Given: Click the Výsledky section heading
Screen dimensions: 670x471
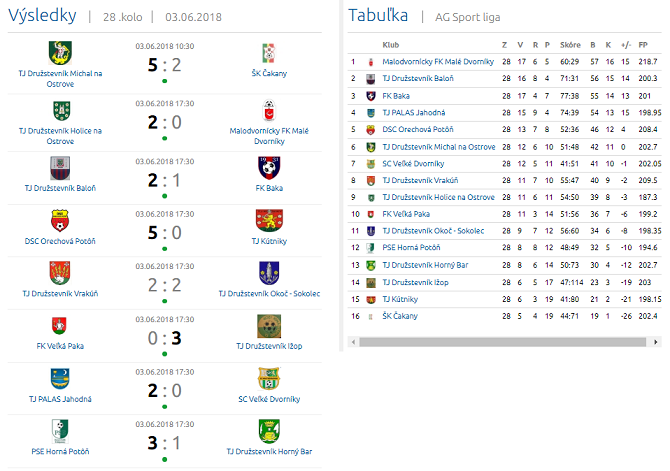Looking at the screenshot, I should coord(40,16).
